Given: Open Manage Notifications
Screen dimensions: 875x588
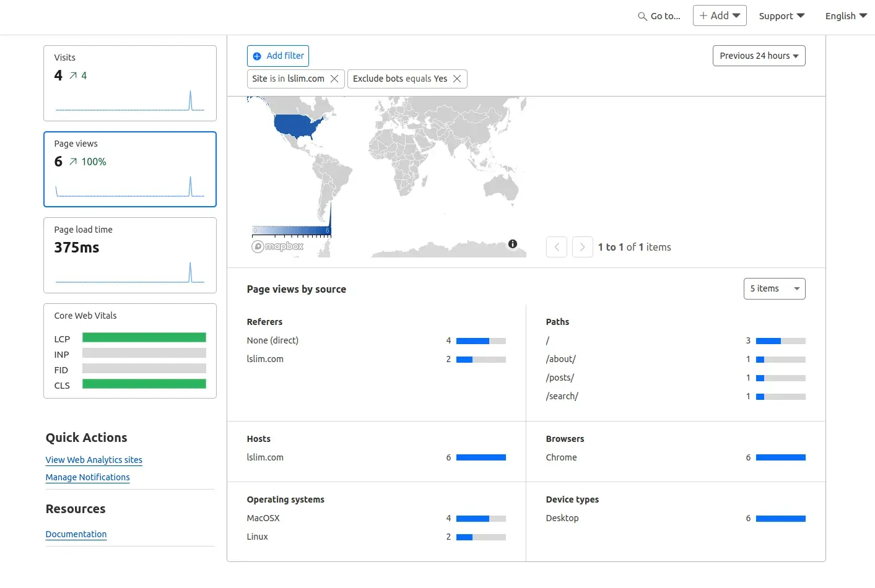Looking at the screenshot, I should [87, 477].
